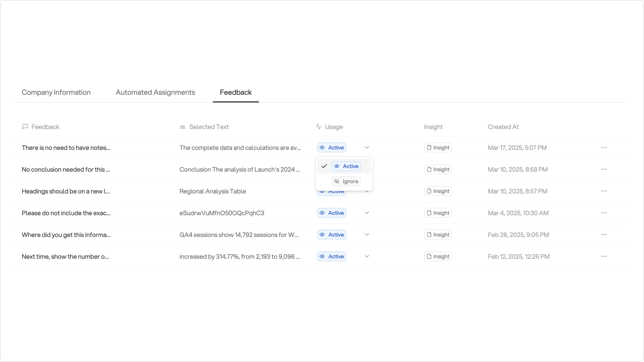Screen dimensions: 644x362
Task: Click selected text 'Conclusion The analysis of Launch's 2024 ...'
Action: tap(240, 169)
